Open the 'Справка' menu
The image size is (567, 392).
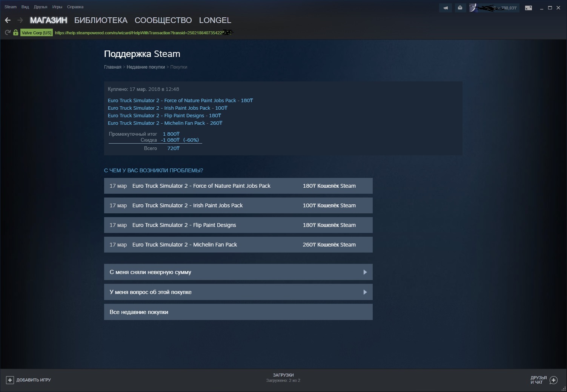pyautogui.click(x=75, y=7)
